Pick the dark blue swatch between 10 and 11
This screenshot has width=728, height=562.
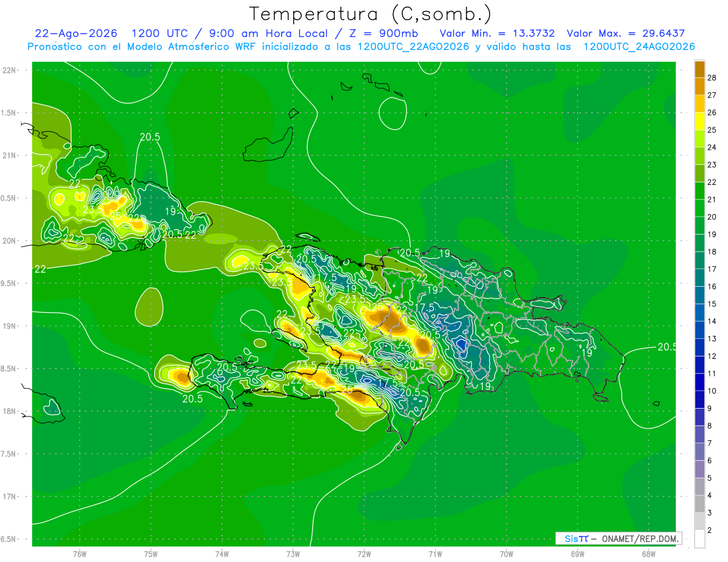[699, 383]
